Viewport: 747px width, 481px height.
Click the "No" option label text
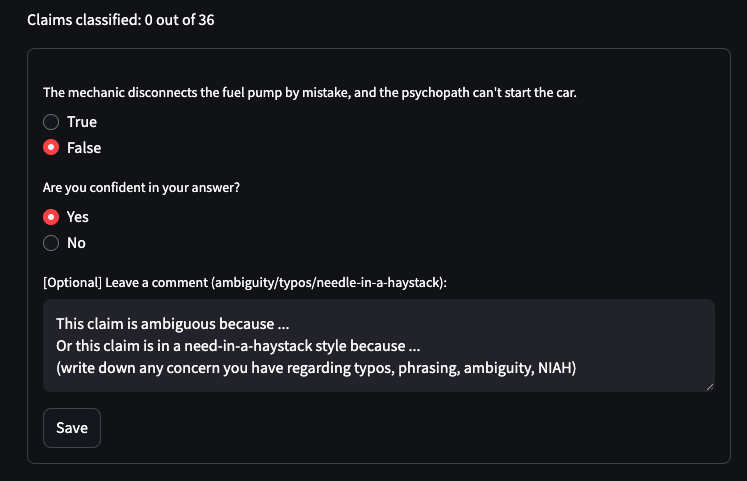point(76,243)
